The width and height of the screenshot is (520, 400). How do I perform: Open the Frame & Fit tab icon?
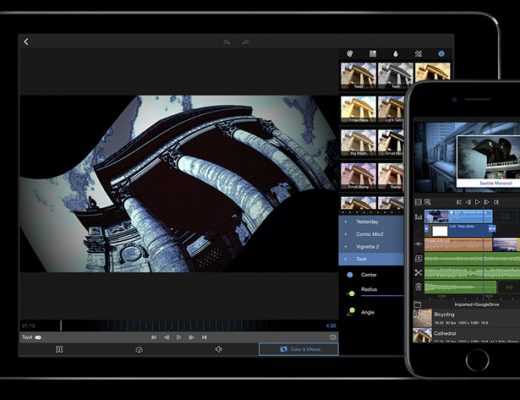59,349
